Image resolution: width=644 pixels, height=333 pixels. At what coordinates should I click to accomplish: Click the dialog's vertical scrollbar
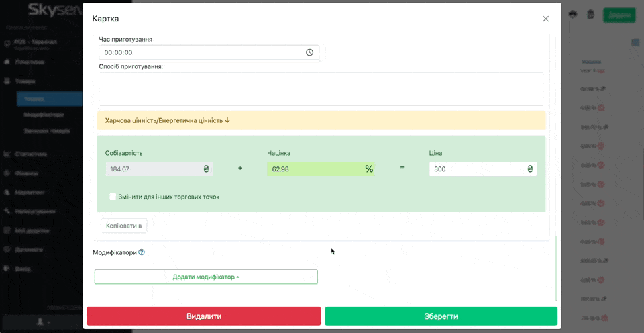[x=556, y=269]
